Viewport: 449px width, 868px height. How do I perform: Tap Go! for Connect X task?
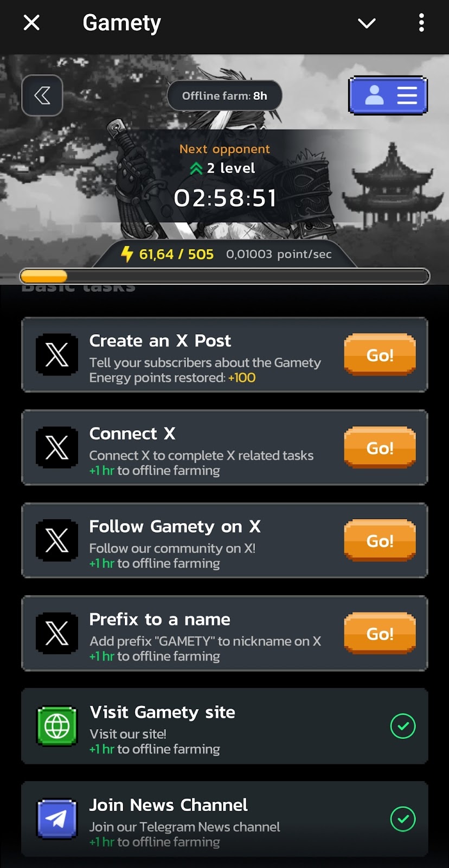(380, 448)
